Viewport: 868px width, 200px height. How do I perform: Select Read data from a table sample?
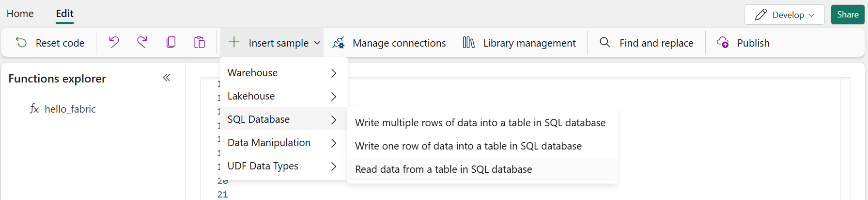pyautogui.click(x=443, y=169)
